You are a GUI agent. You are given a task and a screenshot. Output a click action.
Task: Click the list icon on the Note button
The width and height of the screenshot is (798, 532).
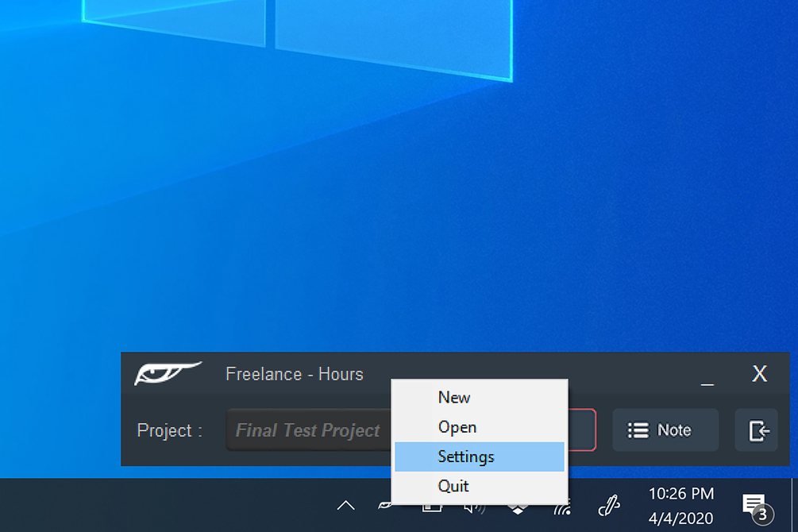(x=638, y=430)
